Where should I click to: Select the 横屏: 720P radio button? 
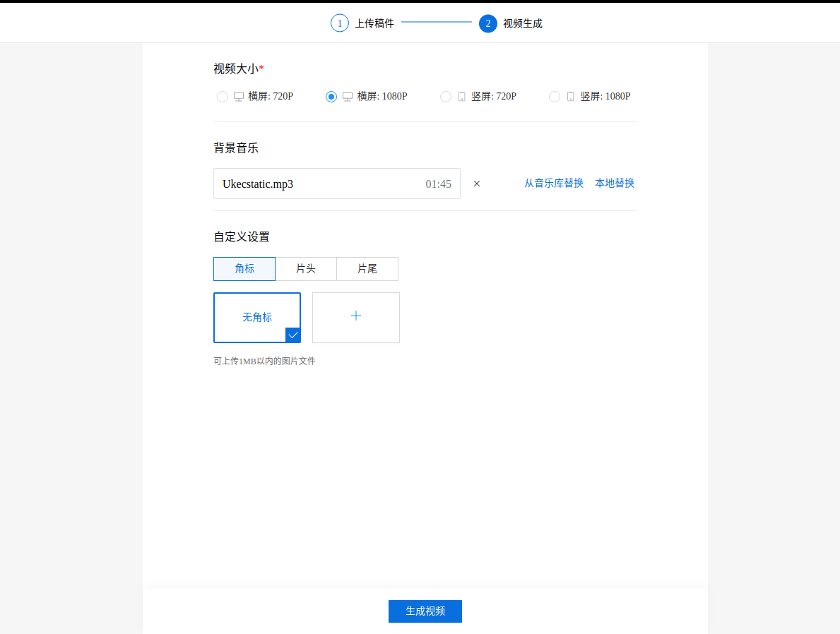click(223, 97)
